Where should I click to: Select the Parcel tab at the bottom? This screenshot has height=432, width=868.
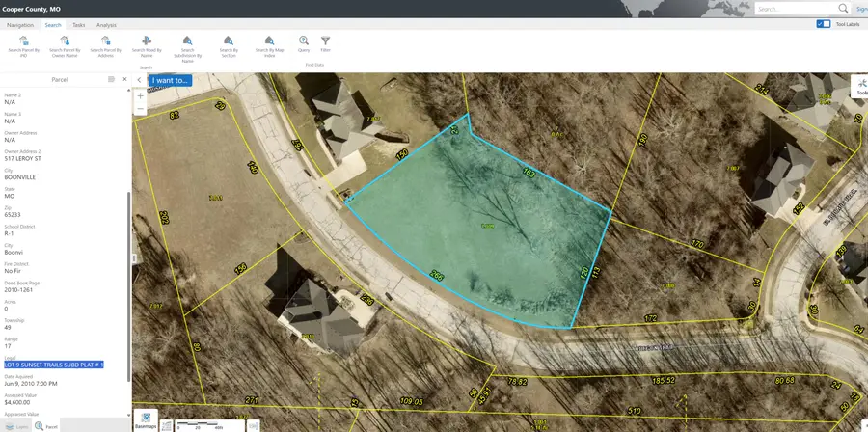[x=46, y=426]
